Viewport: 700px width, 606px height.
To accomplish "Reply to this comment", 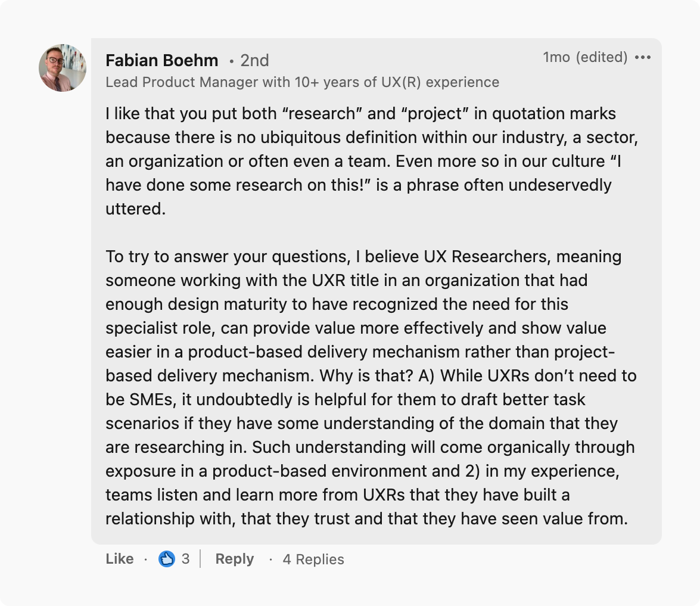I will (x=234, y=559).
